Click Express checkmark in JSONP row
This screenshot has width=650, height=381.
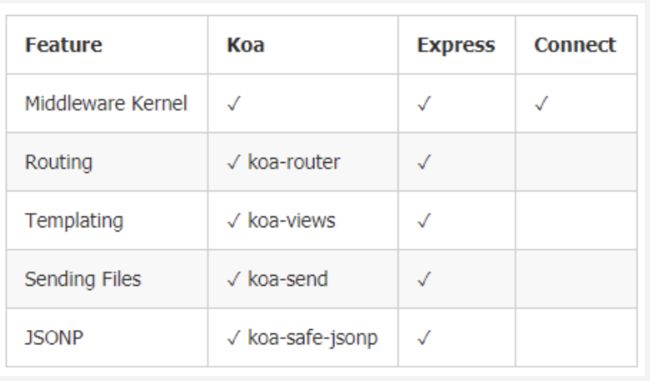pos(424,337)
